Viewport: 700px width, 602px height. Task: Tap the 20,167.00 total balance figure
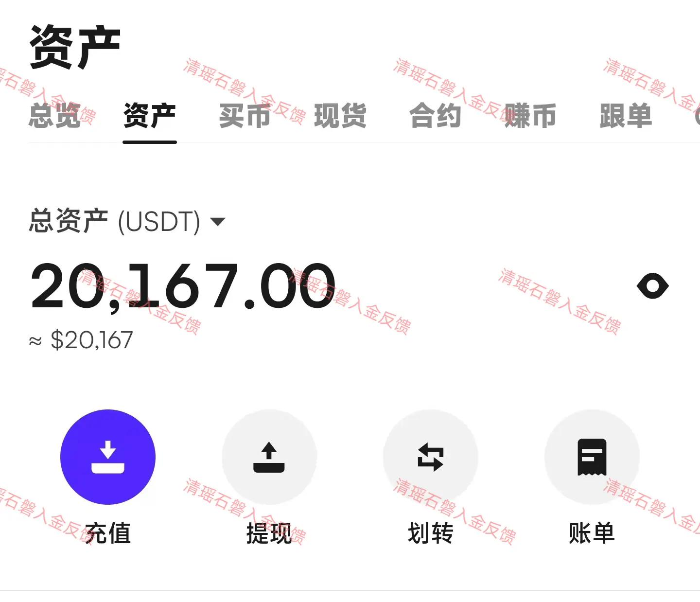pyautogui.click(x=183, y=286)
